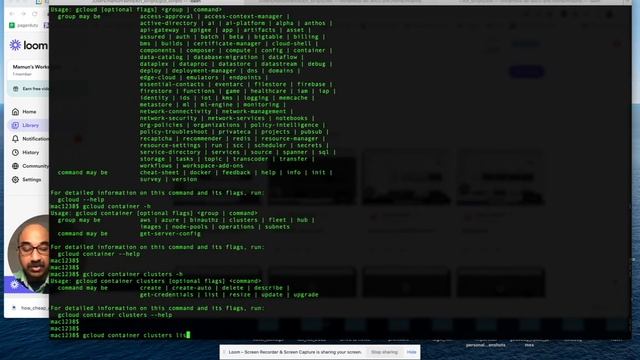Image resolution: width=640 pixels, height=360 pixels.
Task: Click the 'survey | version' line in terminal
Action: click(169, 179)
